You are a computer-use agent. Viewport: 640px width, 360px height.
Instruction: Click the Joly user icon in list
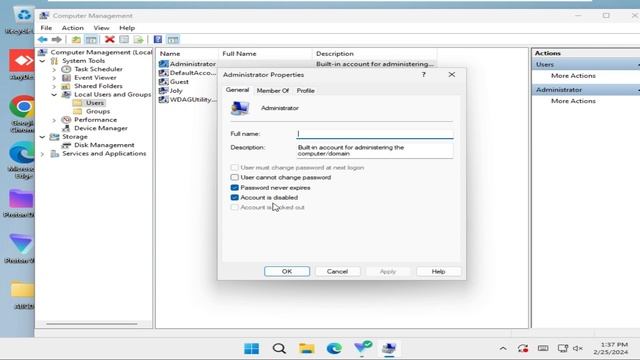164,91
